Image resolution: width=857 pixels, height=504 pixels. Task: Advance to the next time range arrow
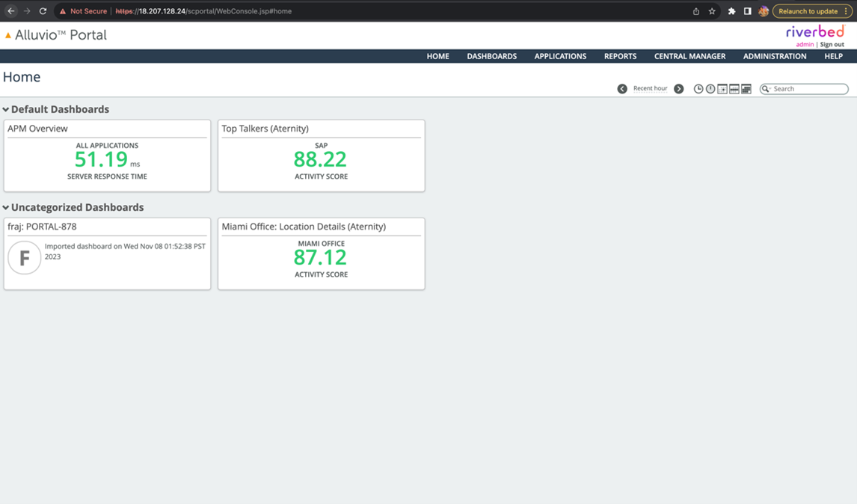(x=679, y=89)
